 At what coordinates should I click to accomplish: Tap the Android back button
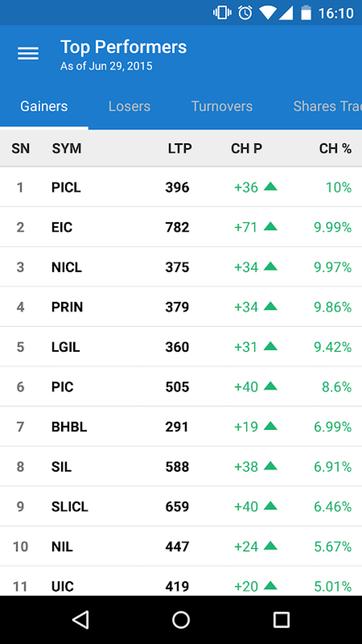pyautogui.click(x=81, y=620)
